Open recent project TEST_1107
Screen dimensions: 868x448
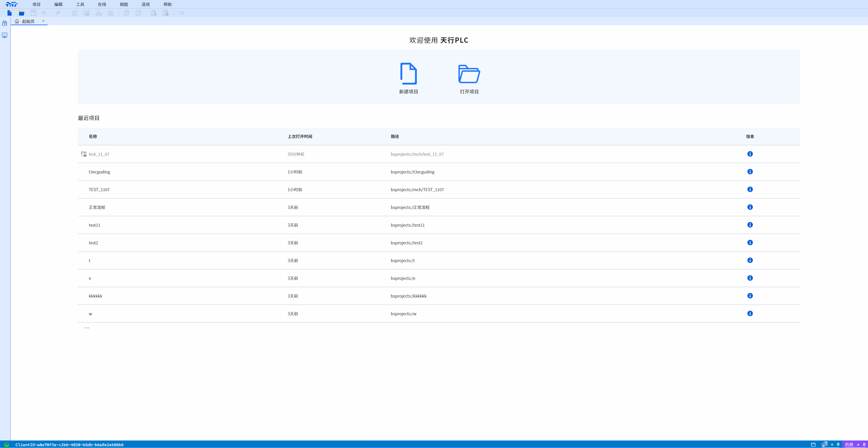tap(99, 190)
